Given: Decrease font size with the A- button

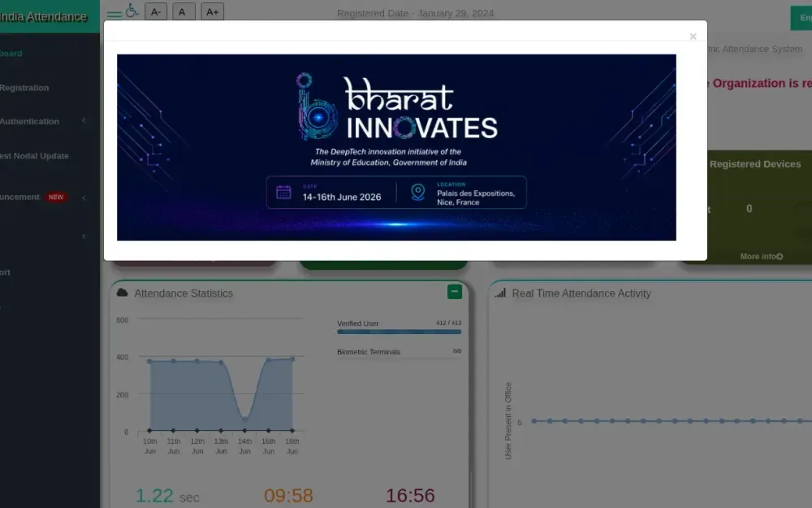Looking at the screenshot, I should pyautogui.click(x=156, y=12).
